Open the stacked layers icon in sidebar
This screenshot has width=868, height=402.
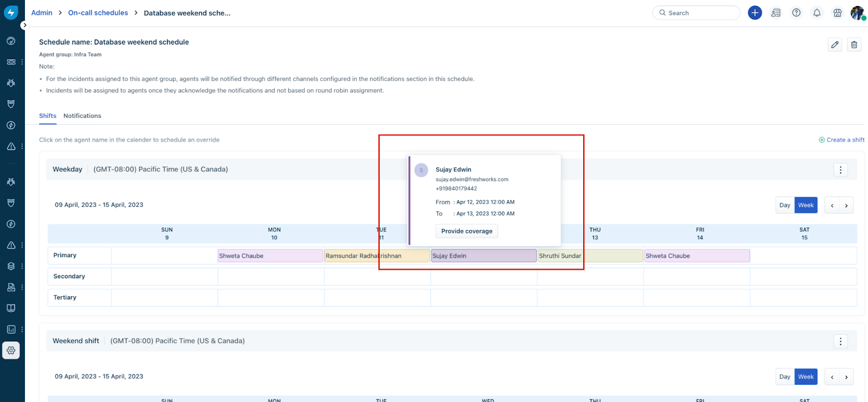click(x=11, y=266)
